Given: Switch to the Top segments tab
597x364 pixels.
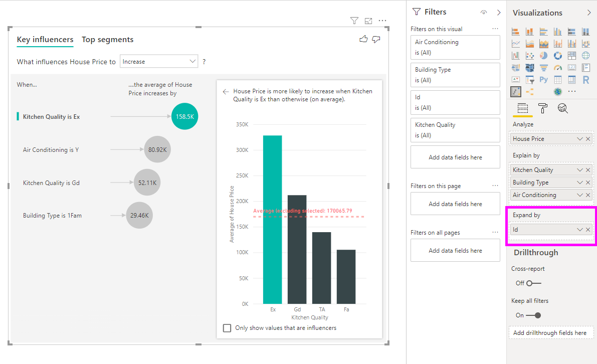Looking at the screenshot, I should click(x=107, y=40).
